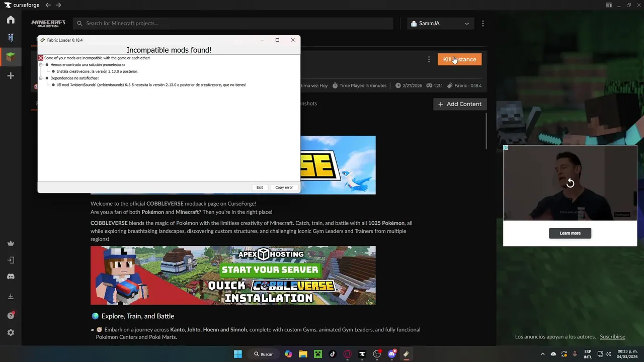The image size is (644, 362).
Task: Open the OneDrive cloud tray icon
Action: click(553, 354)
